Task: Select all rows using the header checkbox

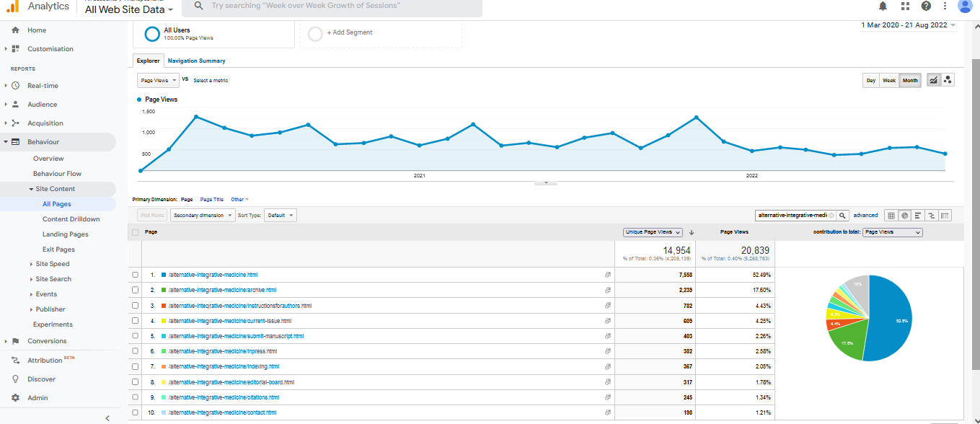Action: (136, 232)
